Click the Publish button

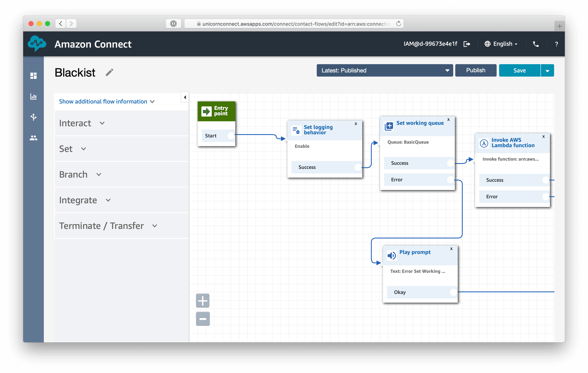[476, 70]
